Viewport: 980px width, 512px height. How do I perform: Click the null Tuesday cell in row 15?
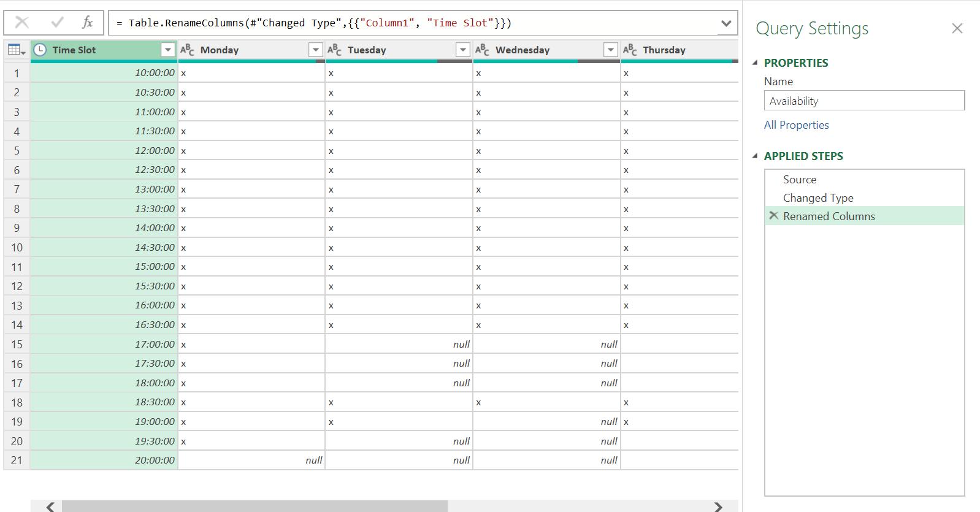399,344
